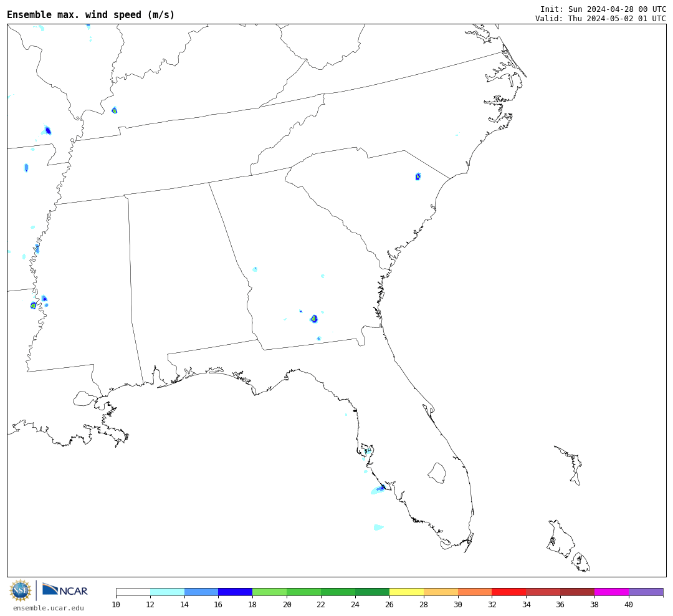
Task: Click the colorbar tick label '10'
Action: tap(116, 605)
